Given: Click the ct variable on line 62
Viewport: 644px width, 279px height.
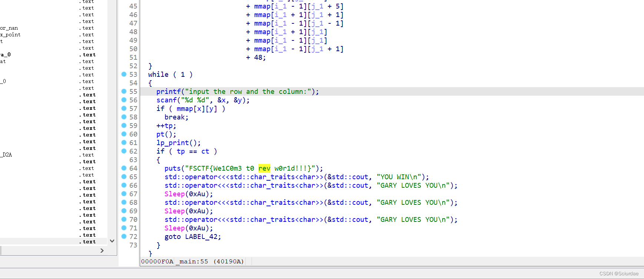Looking at the screenshot, I should pyautogui.click(x=205, y=151).
